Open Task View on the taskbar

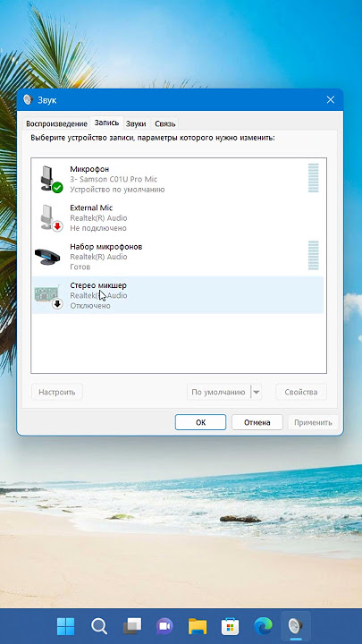click(132, 626)
